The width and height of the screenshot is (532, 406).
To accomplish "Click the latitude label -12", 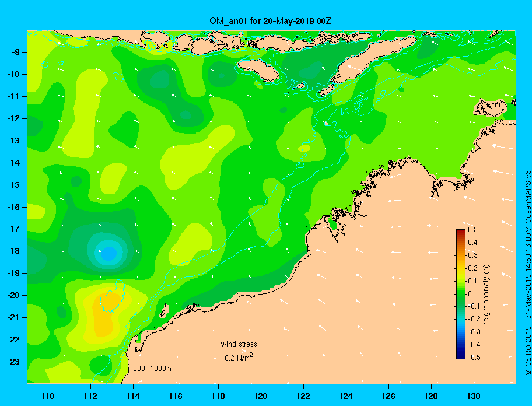I will (16, 118).
